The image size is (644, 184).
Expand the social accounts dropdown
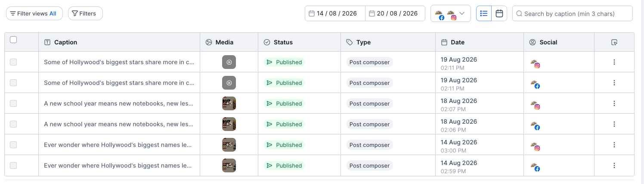pyautogui.click(x=451, y=13)
